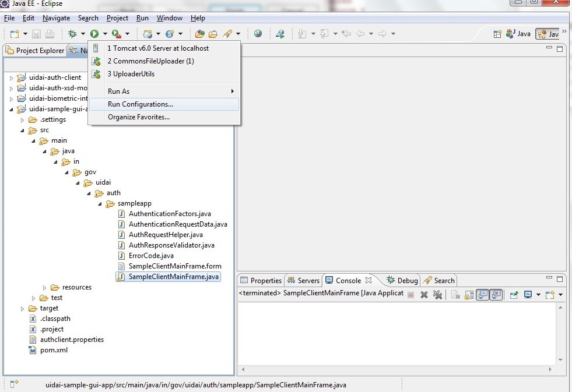The image size is (572, 392).
Task: Run Tomcat v6.0 Server at localhost
Action: click(x=164, y=48)
